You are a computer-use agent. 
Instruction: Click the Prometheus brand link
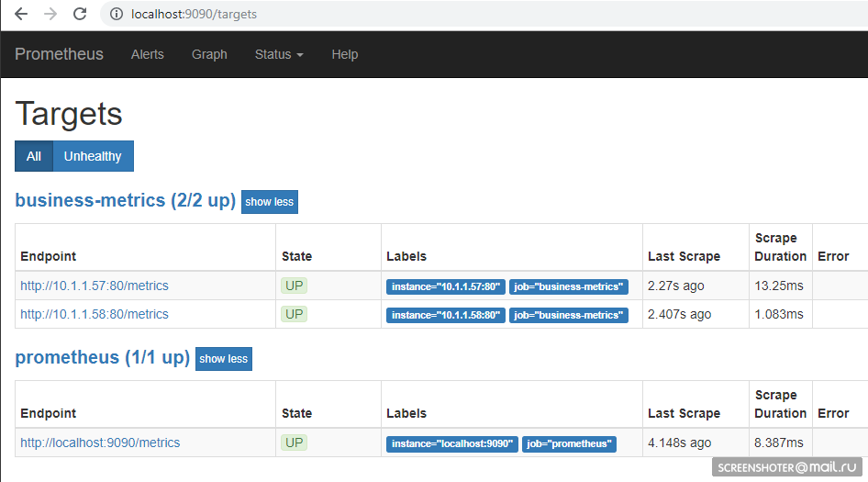click(x=59, y=54)
